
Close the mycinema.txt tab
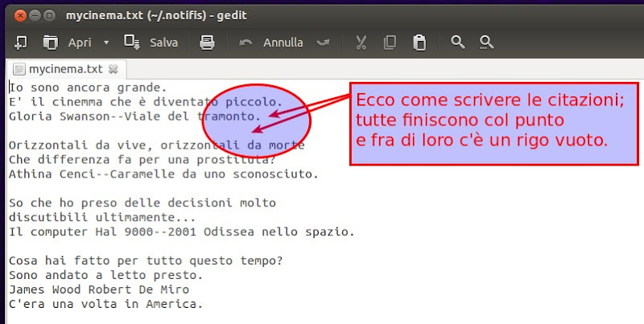(113, 70)
